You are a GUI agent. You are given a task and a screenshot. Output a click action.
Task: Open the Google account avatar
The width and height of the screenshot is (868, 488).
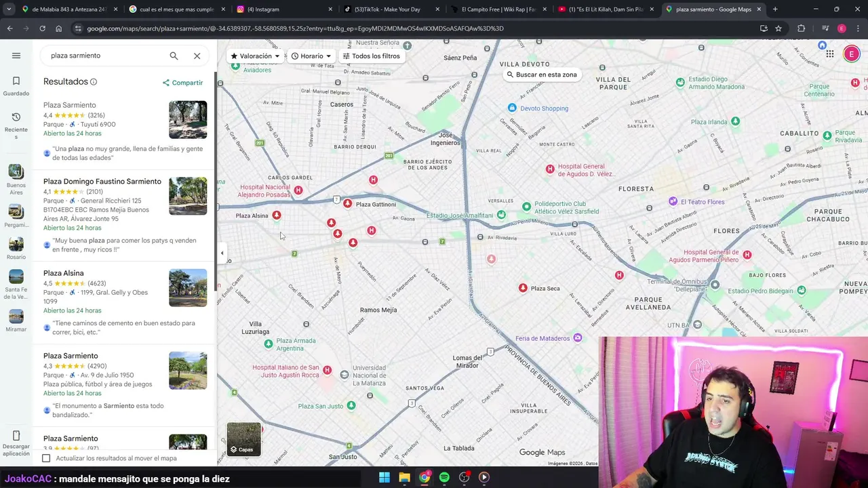pos(852,54)
